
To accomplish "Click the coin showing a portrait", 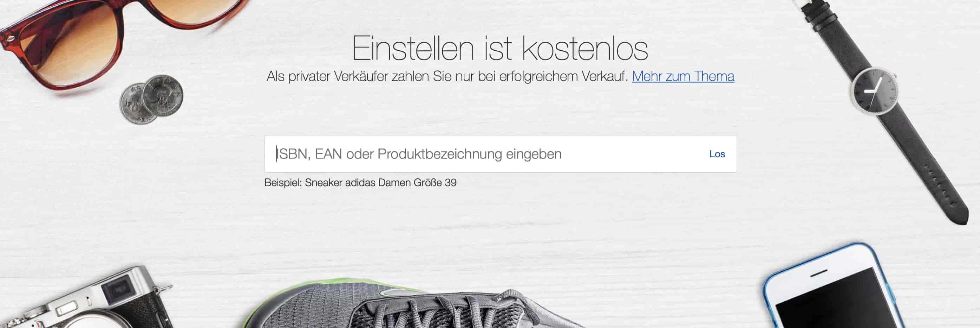I will click(163, 95).
